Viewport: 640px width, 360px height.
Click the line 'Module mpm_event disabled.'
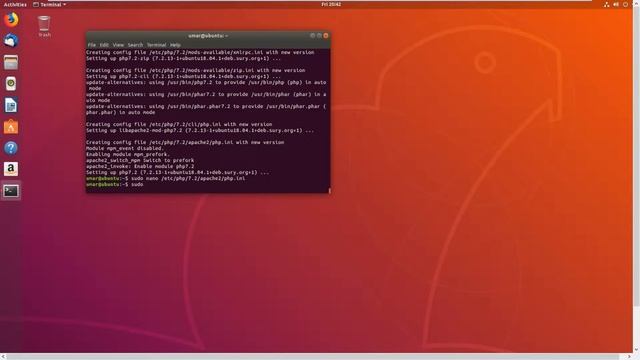[124, 149]
